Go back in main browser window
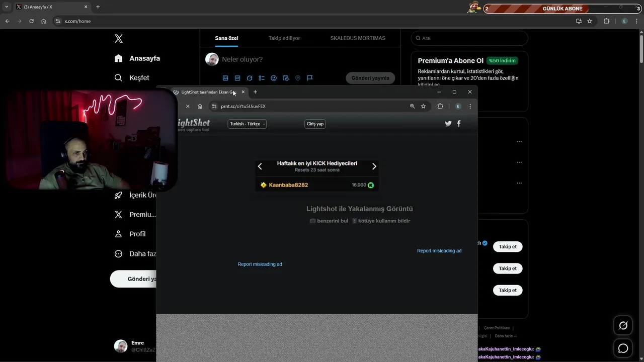644x362 pixels. [7, 21]
